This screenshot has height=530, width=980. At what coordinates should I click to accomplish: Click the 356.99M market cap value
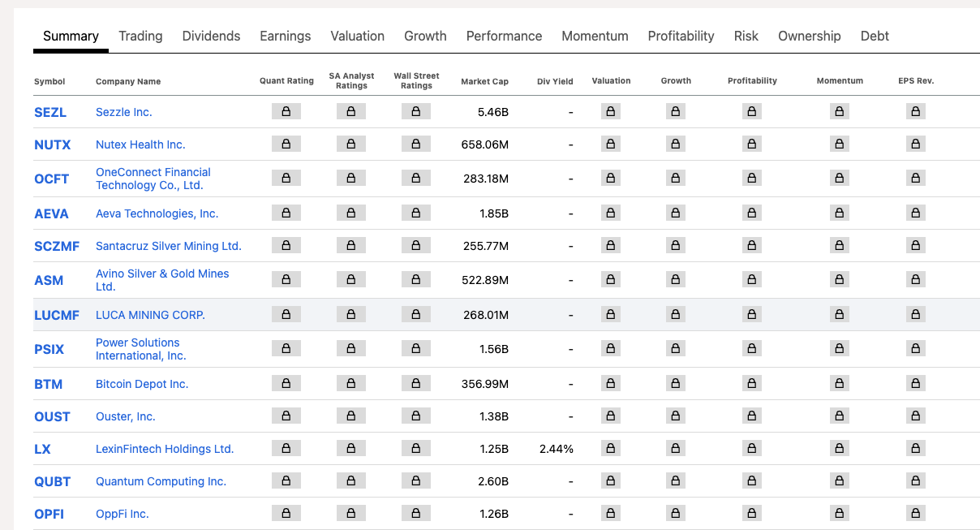coord(485,384)
